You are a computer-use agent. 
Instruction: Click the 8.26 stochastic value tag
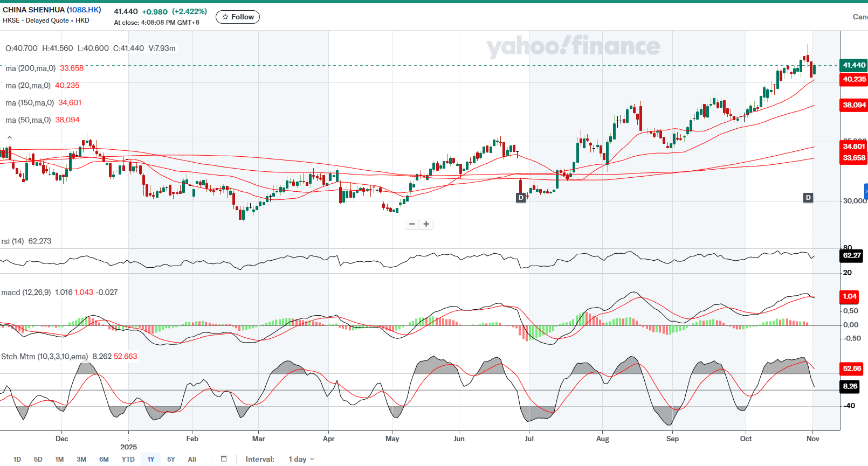point(850,386)
